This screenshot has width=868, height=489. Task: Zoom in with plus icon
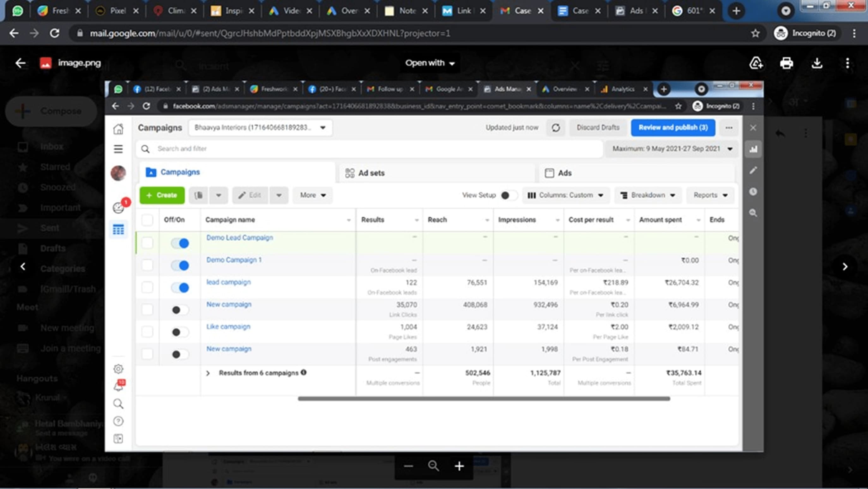pyautogui.click(x=459, y=466)
